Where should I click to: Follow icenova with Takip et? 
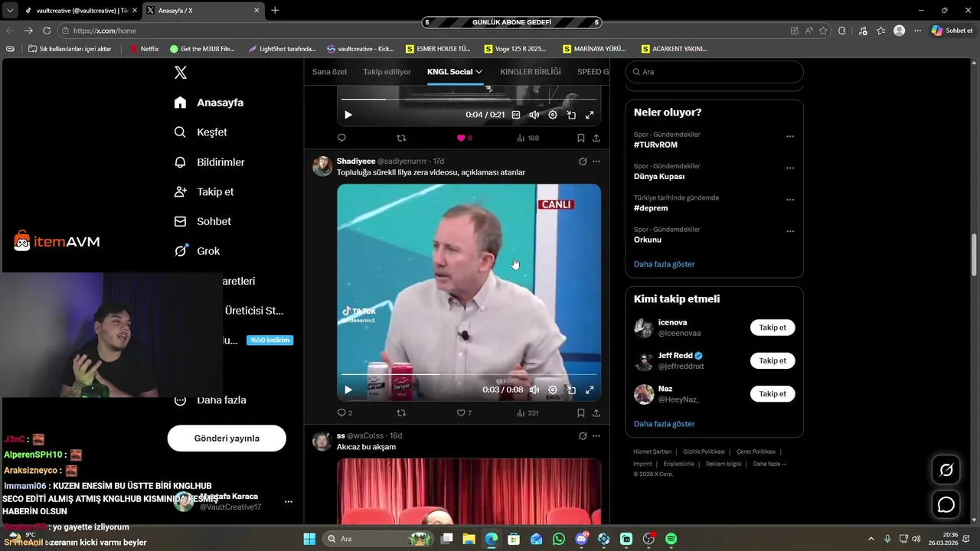[x=773, y=328]
